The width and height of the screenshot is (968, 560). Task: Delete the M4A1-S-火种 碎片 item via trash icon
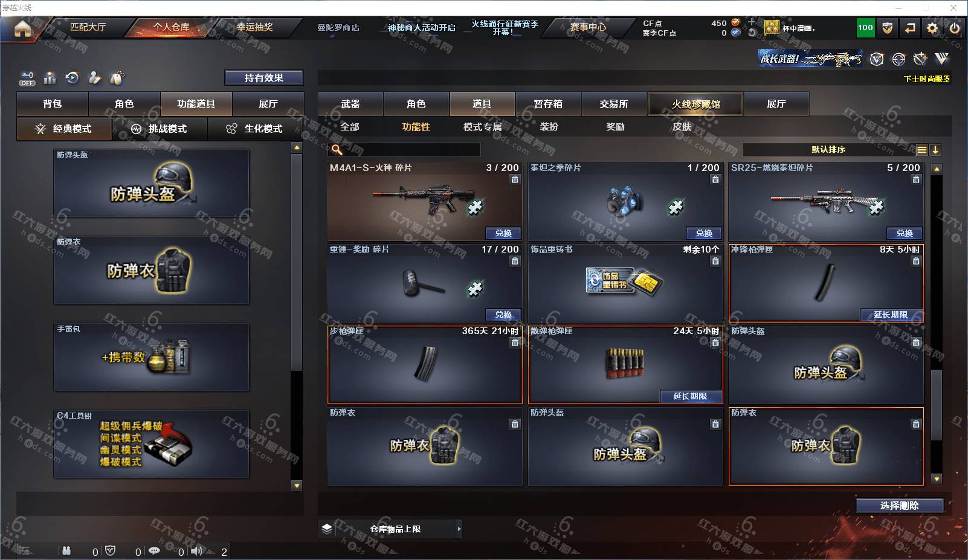pyautogui.click(x=514, y=179)
